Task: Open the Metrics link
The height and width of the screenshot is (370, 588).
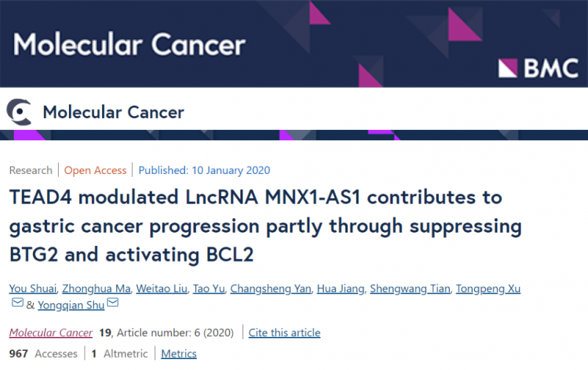Action: click(x=179, y=354)
